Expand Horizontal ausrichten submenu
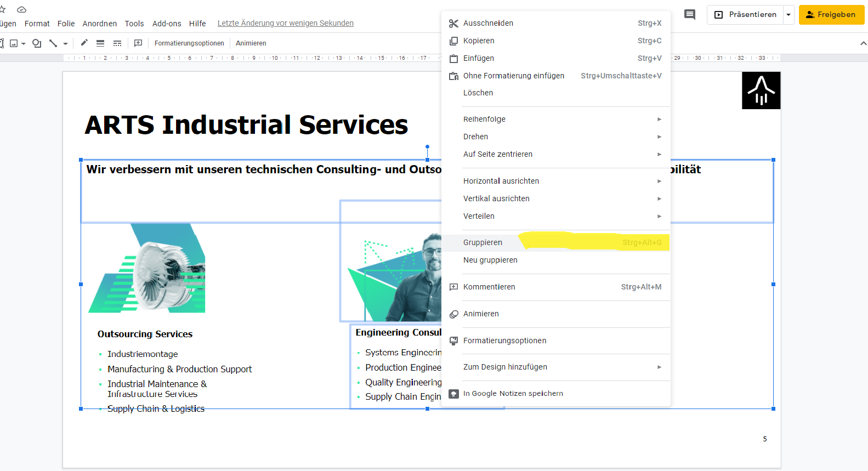Screen dimensions: 868x471 [x=556, y=181]
